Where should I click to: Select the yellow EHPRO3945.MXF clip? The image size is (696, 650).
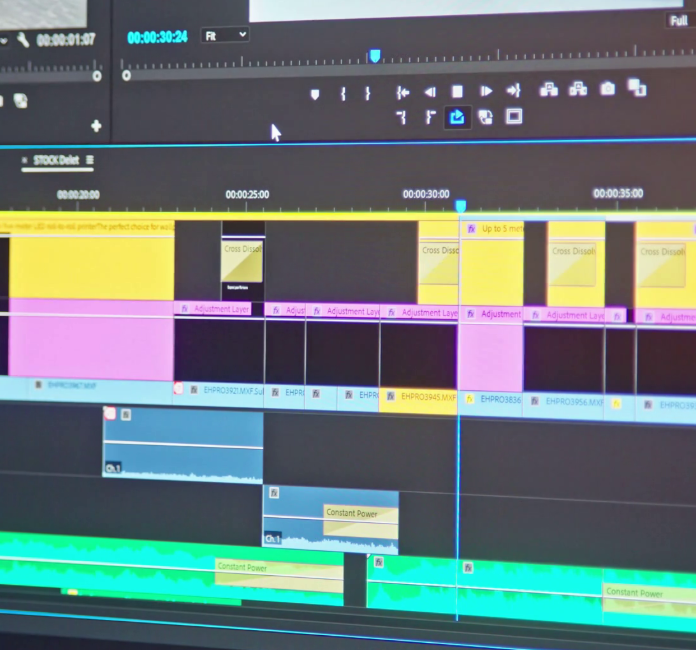(418, 399)
